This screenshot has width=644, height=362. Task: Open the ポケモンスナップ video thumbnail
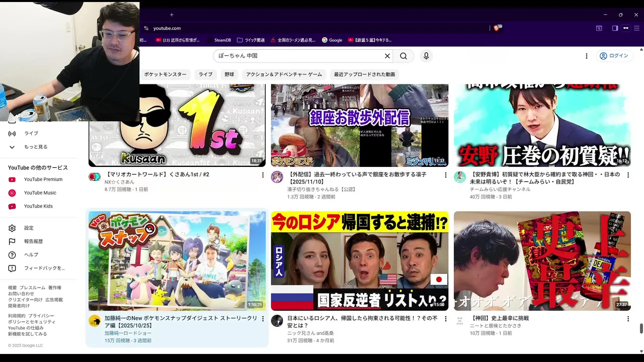coord(177,261)
